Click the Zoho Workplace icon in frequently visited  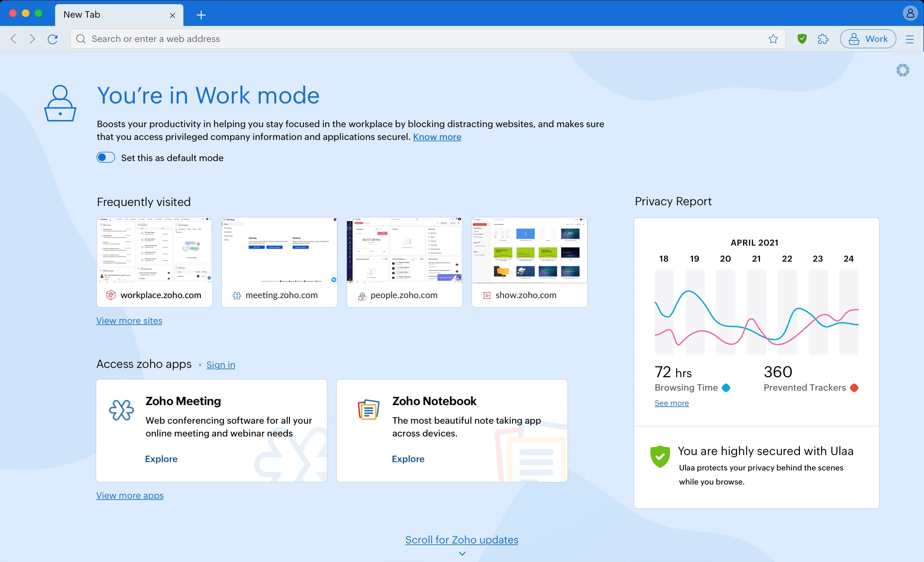click(x=111, y=295)
